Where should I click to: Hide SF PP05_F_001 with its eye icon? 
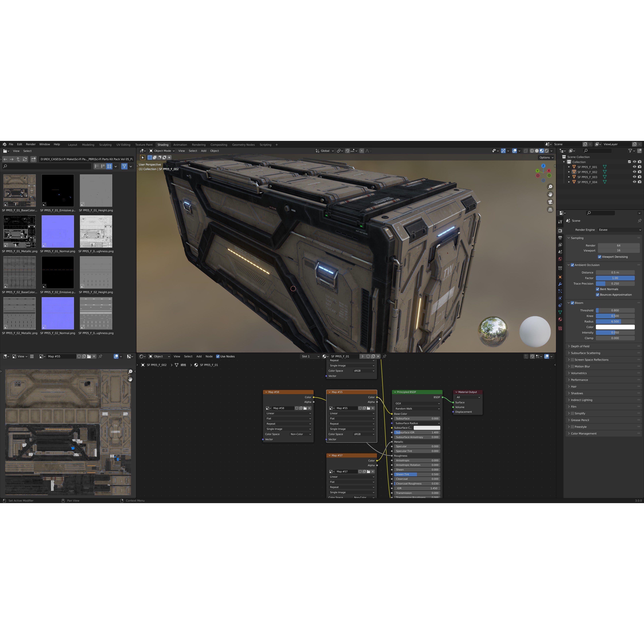(635, 167)
